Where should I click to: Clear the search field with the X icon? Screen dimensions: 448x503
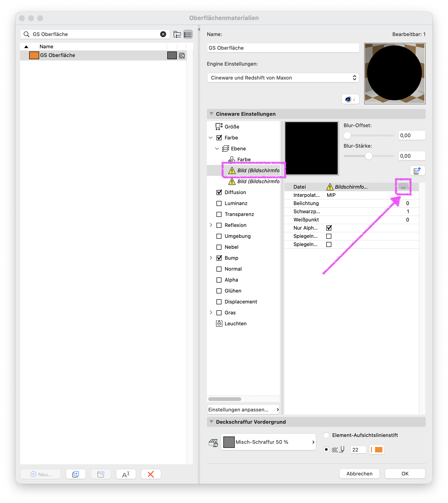pyautogui.click(x=163, y=34)
